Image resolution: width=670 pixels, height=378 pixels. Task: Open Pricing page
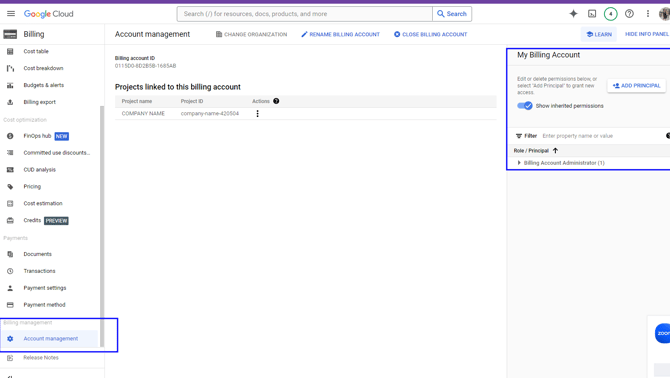click(x=32, y=187)
